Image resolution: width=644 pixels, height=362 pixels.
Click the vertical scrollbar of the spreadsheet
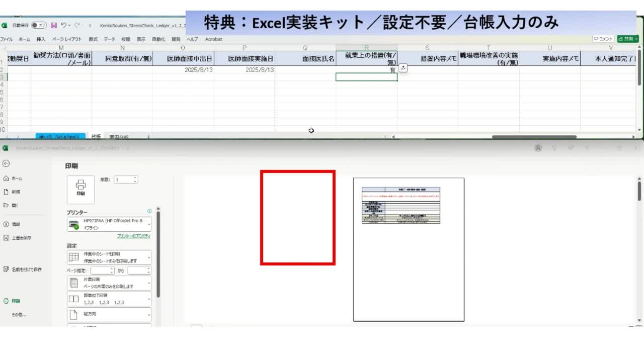click(x=639, y=68)
